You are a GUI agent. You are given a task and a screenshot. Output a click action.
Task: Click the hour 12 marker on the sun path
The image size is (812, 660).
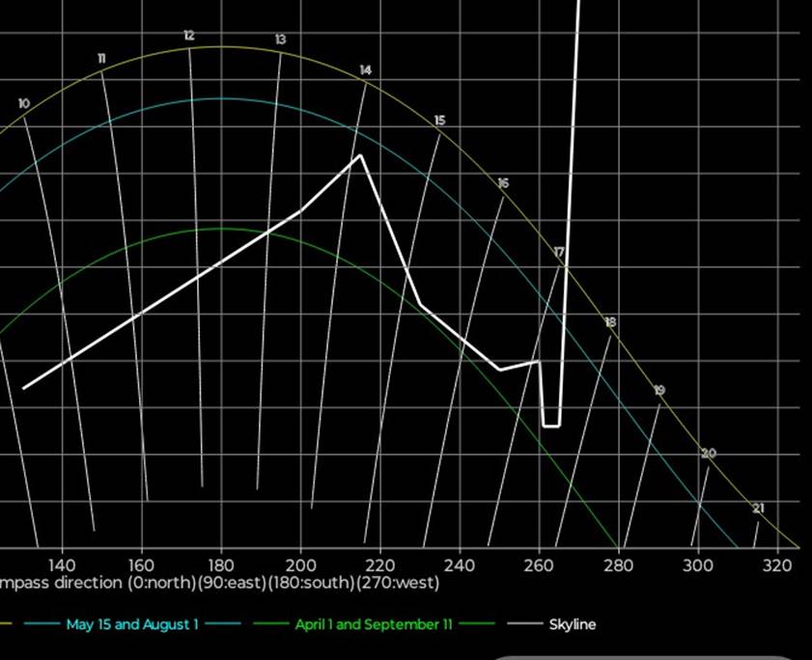[188, 36]
